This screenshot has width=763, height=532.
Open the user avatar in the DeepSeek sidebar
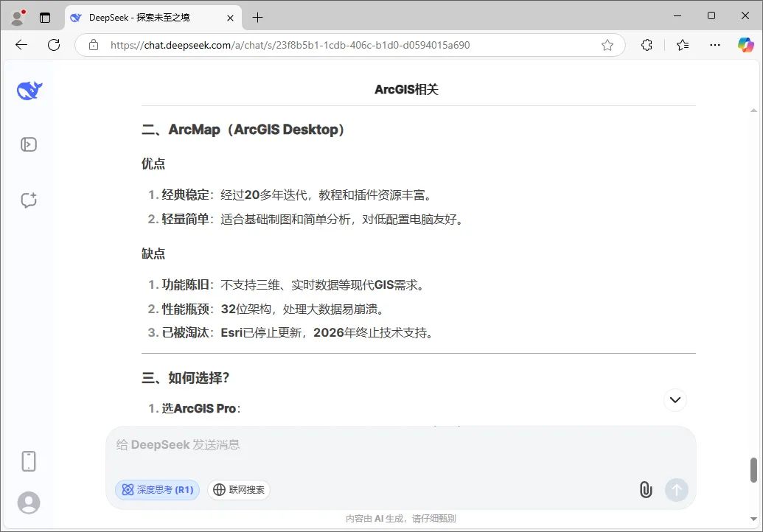(29, 503)
